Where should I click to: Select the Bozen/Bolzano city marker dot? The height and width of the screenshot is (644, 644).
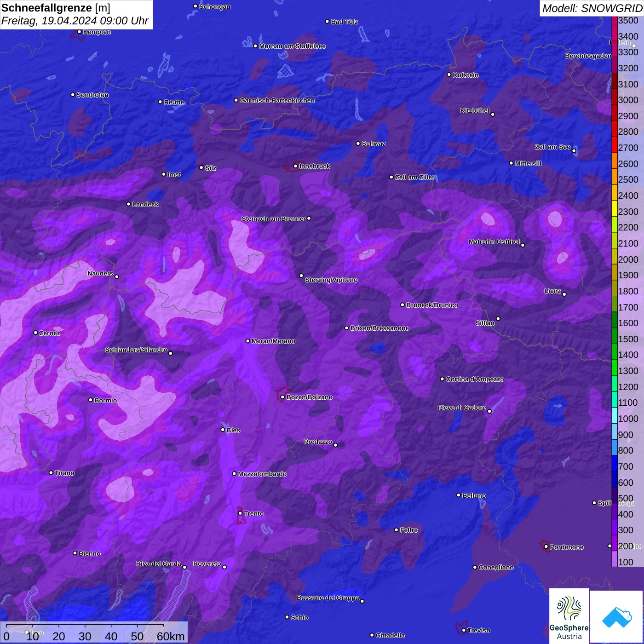283,397
